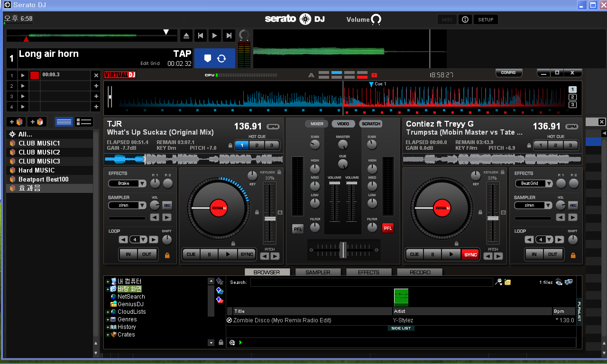The width and height of the screenshot is (607, 364).
Task: Skip to previous track in Serato player
Action: [x=201, y=36]
